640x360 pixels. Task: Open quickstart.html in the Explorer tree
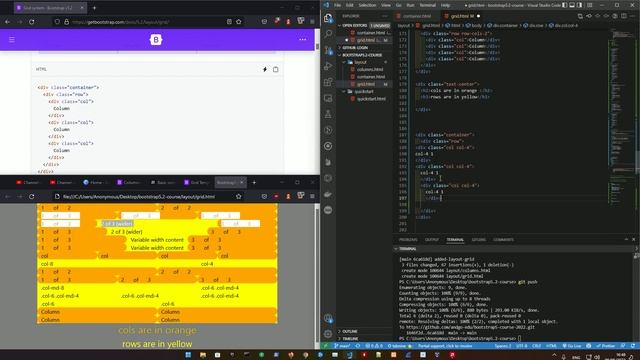(x=371, y=99)
